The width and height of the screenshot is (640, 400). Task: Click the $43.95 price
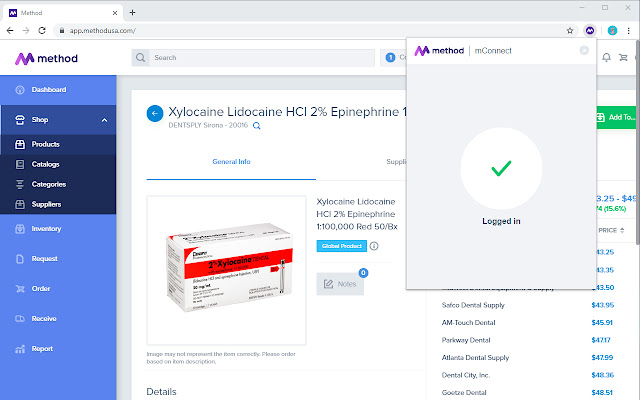(x=603, y=305)
